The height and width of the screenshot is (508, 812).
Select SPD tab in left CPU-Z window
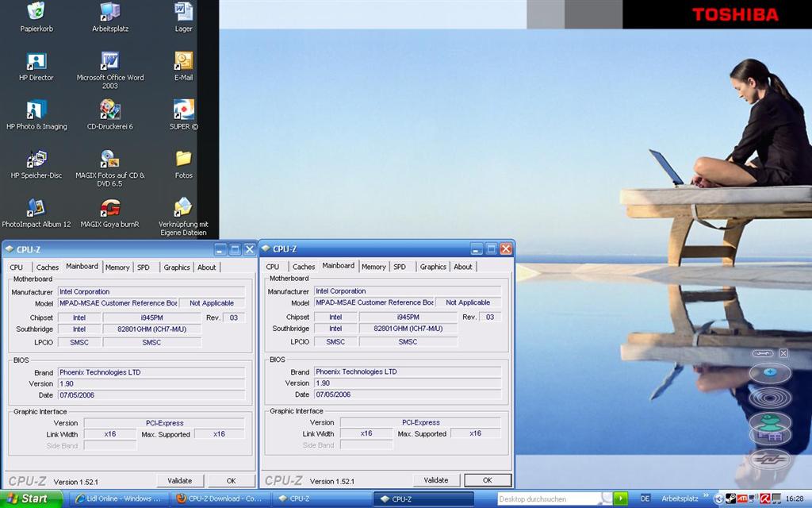tap(144, 267)
